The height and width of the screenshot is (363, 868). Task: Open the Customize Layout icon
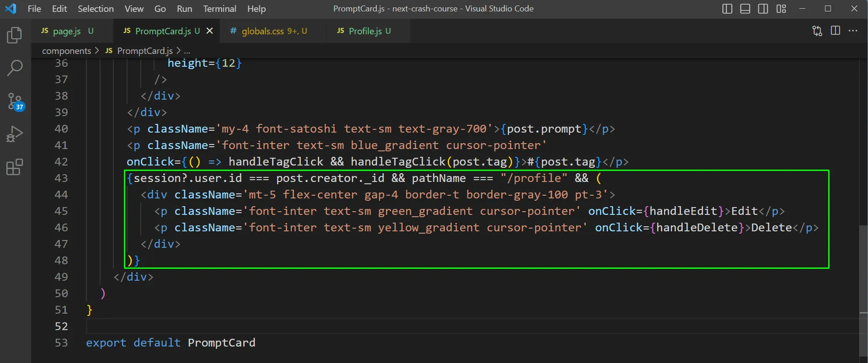pyautogui.click(x=781, y=9)
